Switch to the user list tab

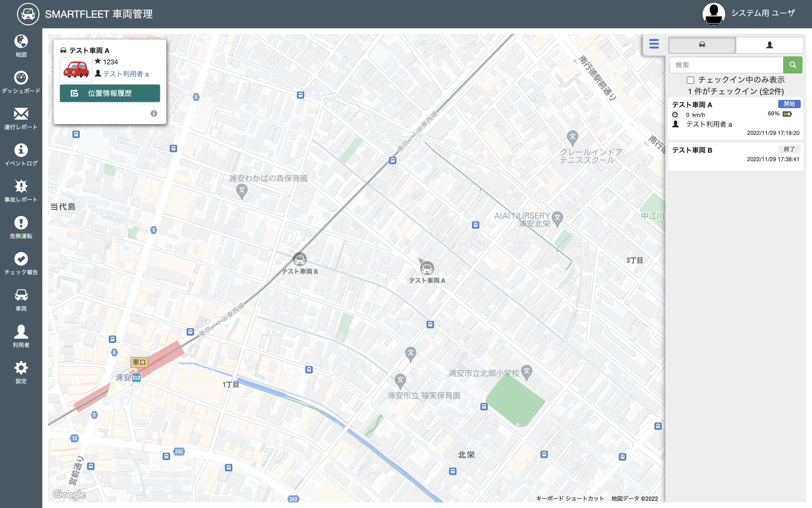coord(770,45)
